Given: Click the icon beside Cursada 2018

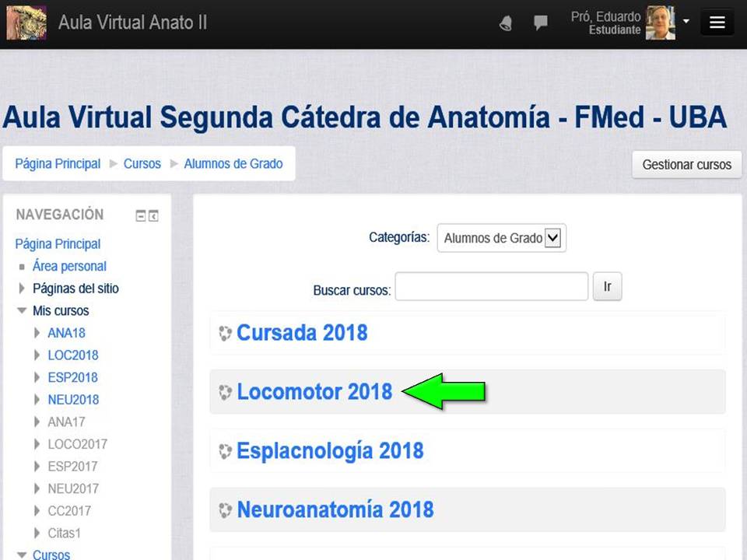Looking at the screenshot, I should tap(225, 334).
